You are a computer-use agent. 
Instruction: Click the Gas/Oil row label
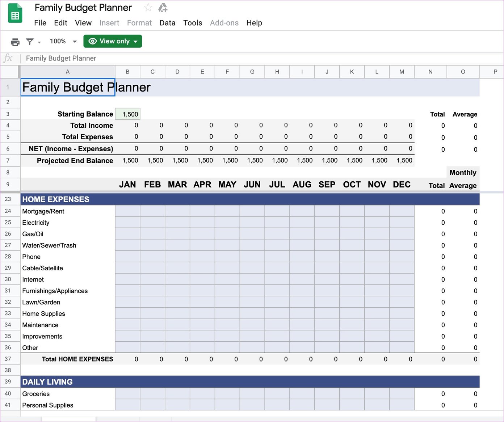pos(33,234)
